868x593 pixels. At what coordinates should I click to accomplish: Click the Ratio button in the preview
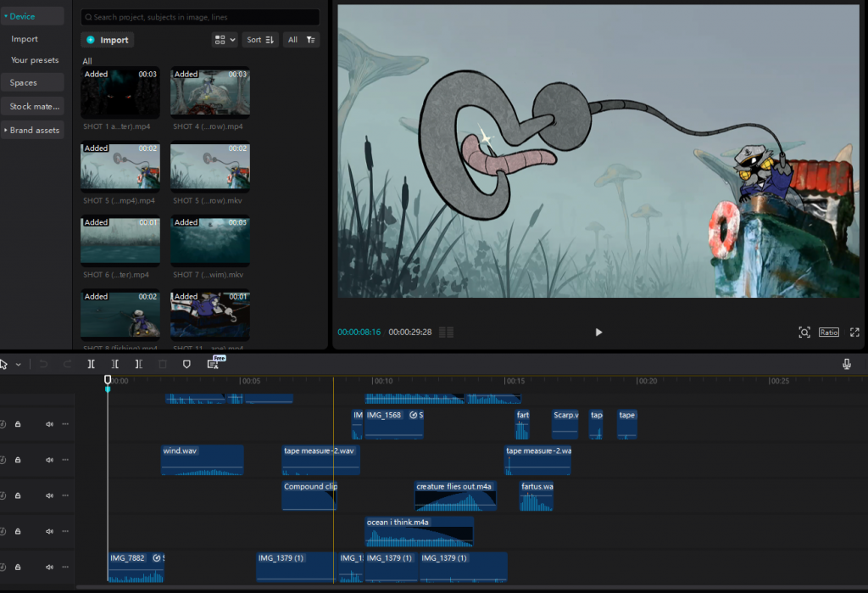tap(829, 332)
